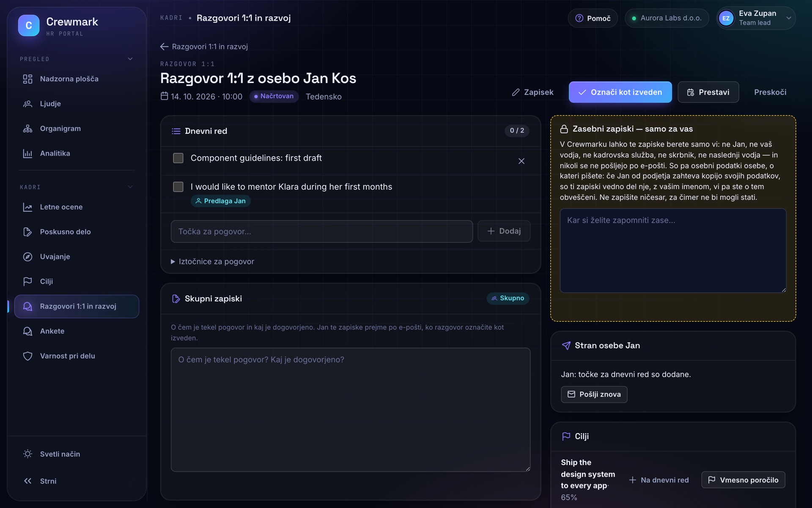Expand Iztočnice za pogovor

(x=212, y=262)
